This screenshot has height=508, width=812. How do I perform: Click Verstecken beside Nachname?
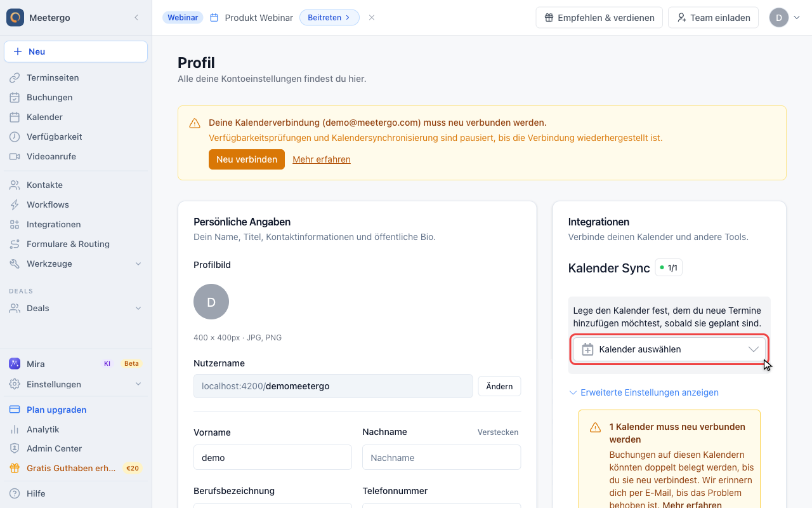tap(498, 432)
